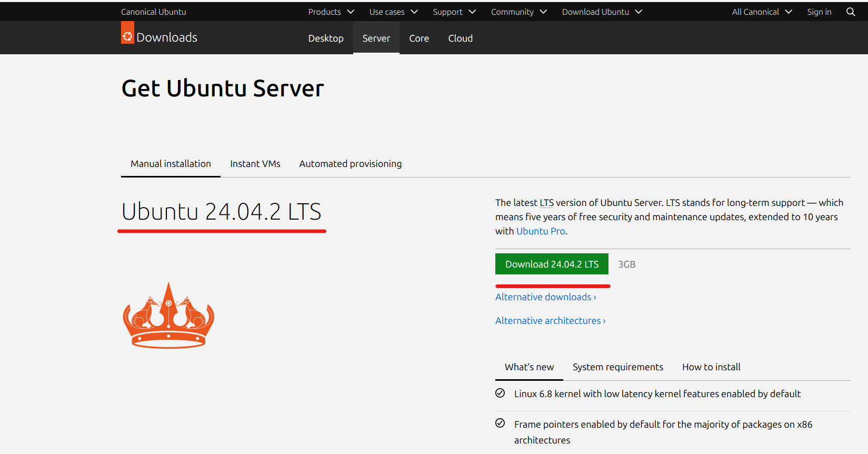This screenshot has height=454, width=868.
Task: Open the Cloud downloads tab
Action: [x=461, y=38]
